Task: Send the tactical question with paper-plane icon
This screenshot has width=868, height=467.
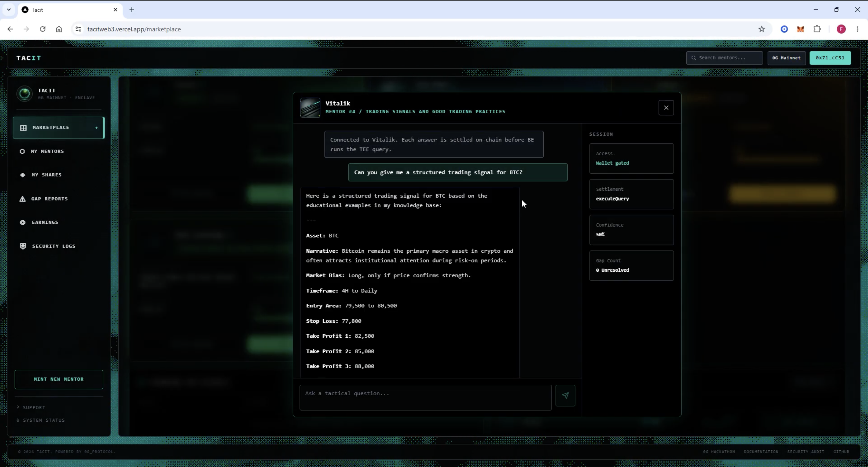Action: coord(565,396)
